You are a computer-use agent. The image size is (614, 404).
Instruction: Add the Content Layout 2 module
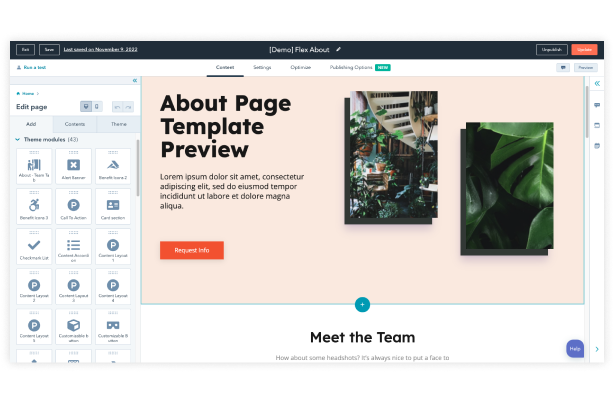click(34, 287)
